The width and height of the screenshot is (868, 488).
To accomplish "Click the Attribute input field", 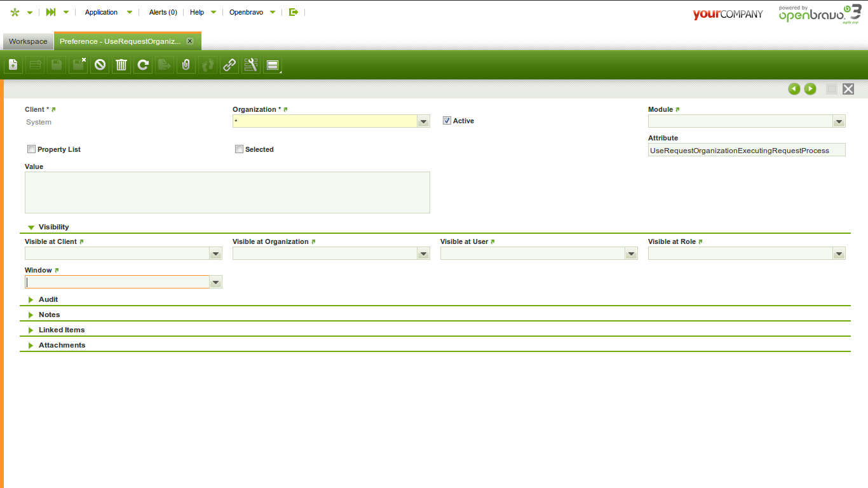I will coord(747,150).
